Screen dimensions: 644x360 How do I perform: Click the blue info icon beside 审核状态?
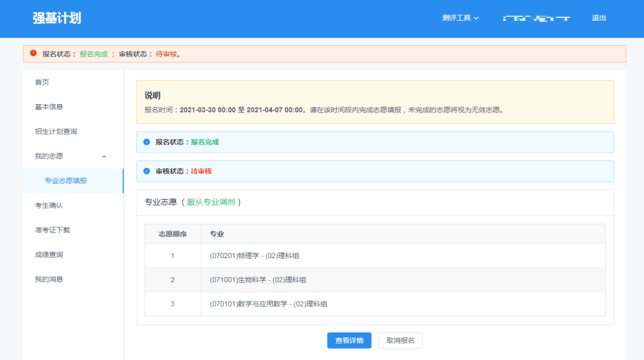[x=147, y=171]
